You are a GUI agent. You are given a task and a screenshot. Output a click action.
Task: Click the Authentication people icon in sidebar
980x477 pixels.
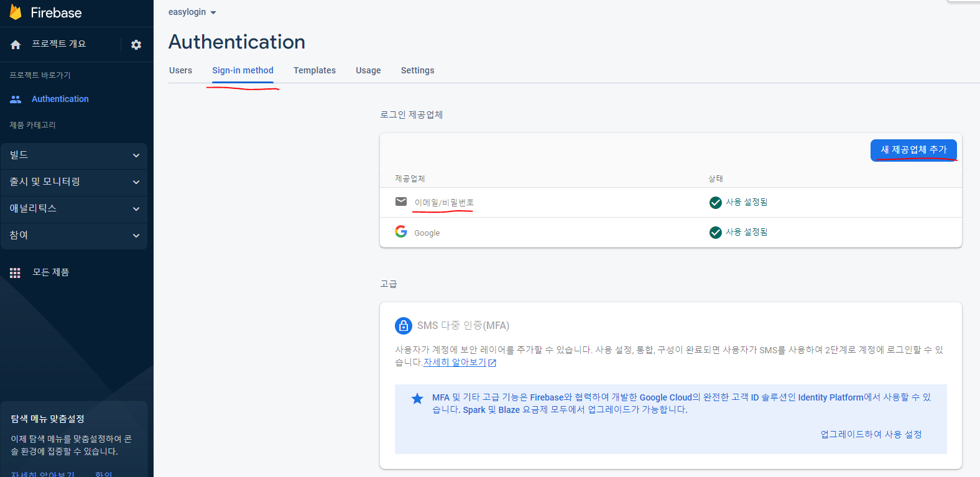click(16, 100)
